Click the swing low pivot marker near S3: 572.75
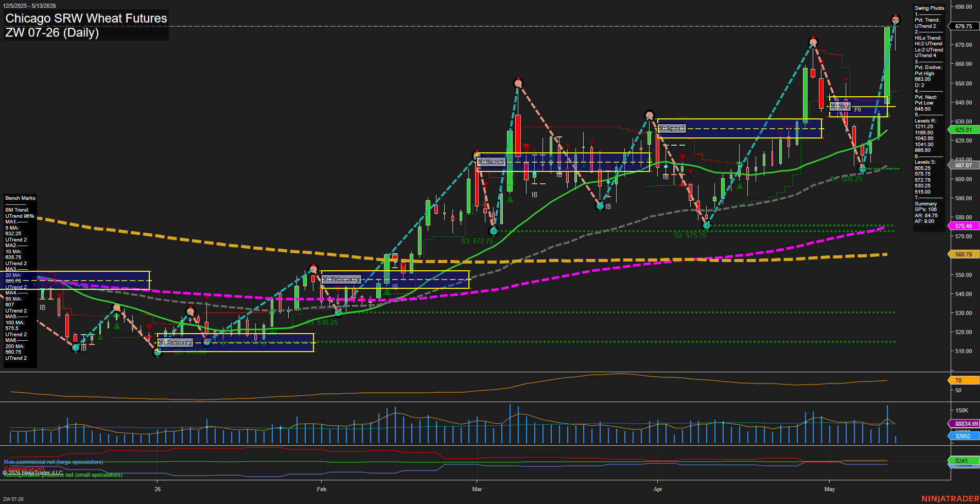 pyautogui.click(x=494, y=231)
